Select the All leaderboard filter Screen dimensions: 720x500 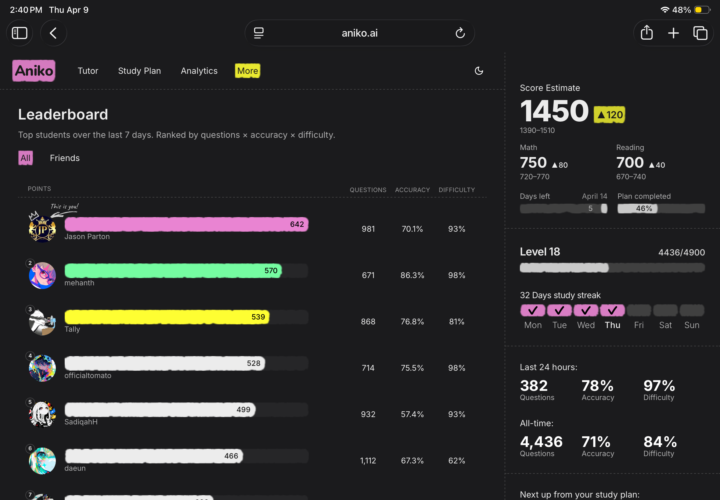pos(25,158)
